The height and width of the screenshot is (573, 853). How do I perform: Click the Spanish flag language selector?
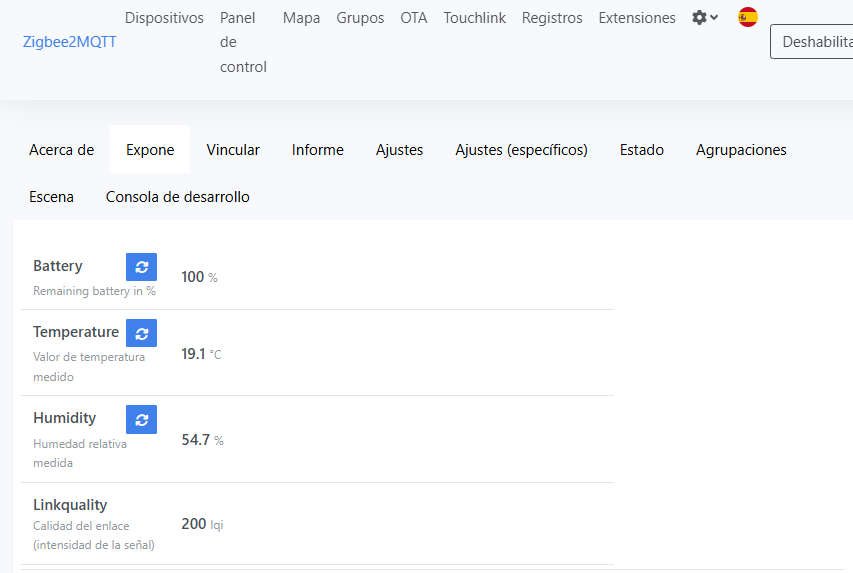tap(747, 17)
